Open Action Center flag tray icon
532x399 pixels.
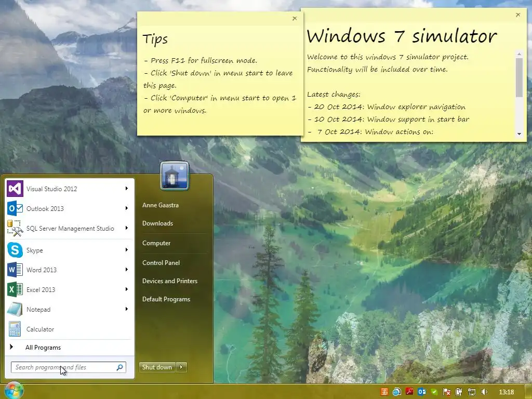[447, 392]
